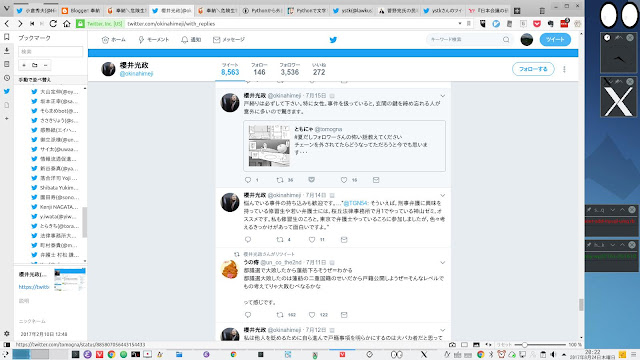Open the closed tabs trash icon
The width and height of the screenshot is (640, 360).
tap(542, 11)
